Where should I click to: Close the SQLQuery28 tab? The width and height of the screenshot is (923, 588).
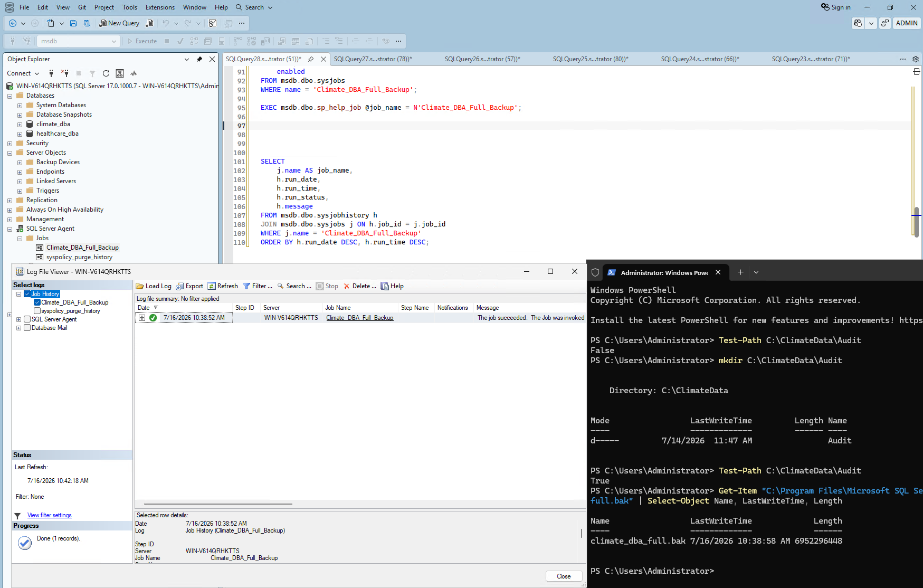tap(323, 59)
